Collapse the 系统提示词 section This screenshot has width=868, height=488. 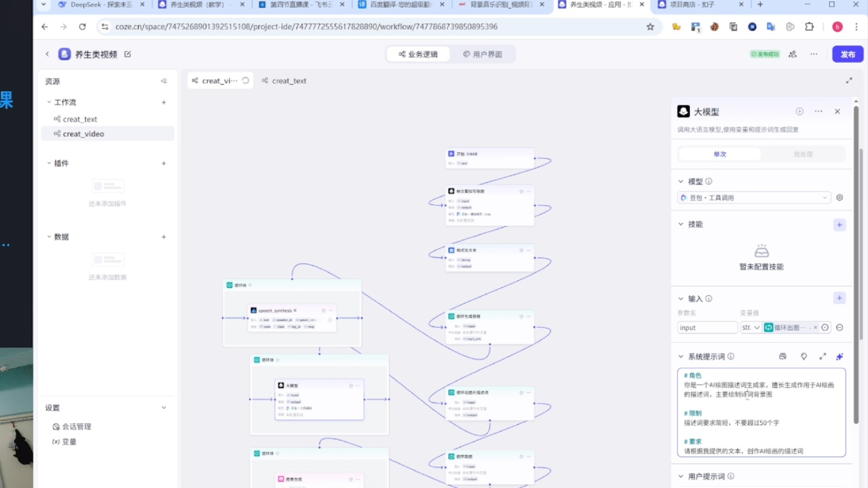[681, 357]
